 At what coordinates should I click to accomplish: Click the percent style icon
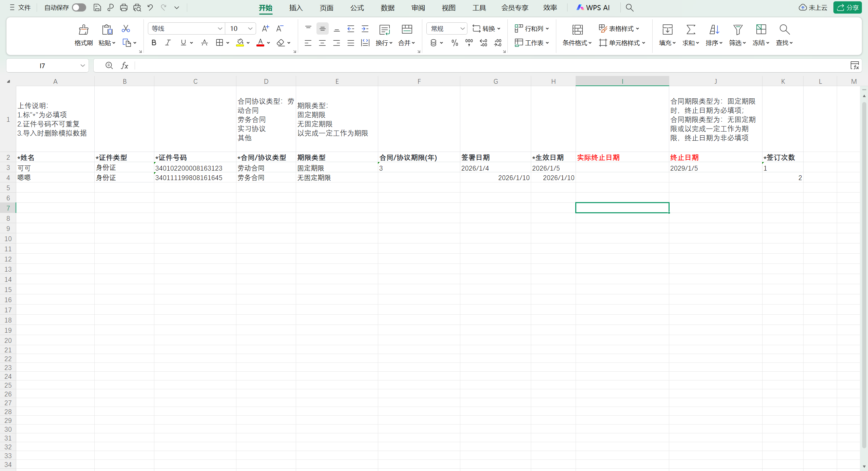tap(455, 43)
